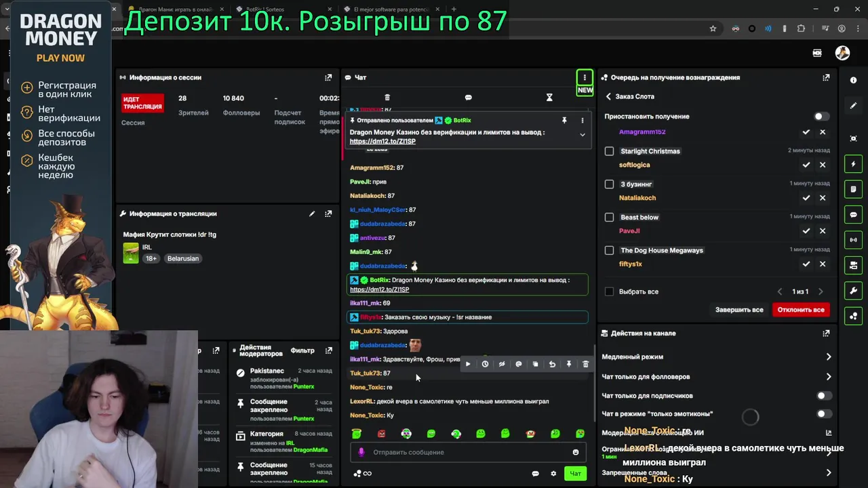Viewport: 868px width, 488px height.
Task: Click Отклонить все button
Action: pyautogui.click(x=801, y=310)
